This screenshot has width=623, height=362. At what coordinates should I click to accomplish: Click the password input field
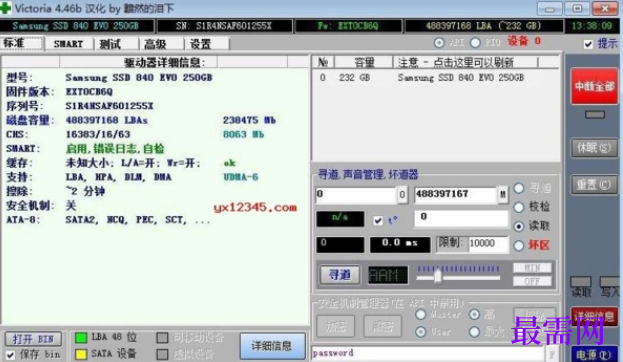click(x=428, y=353)
